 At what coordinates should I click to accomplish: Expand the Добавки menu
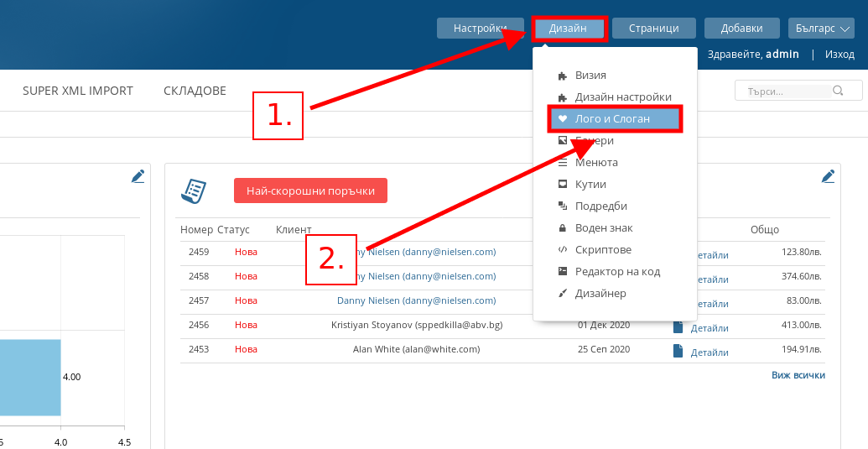(x=742, y=29)
